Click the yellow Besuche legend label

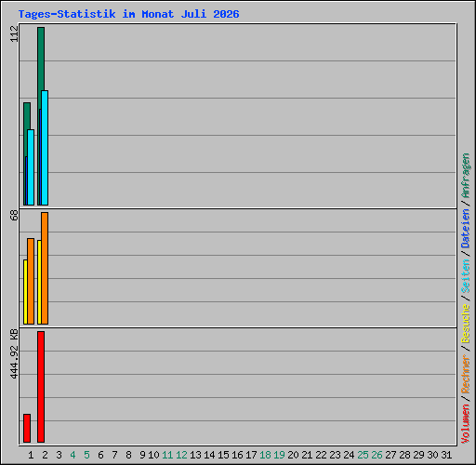(x=466, y=323)
